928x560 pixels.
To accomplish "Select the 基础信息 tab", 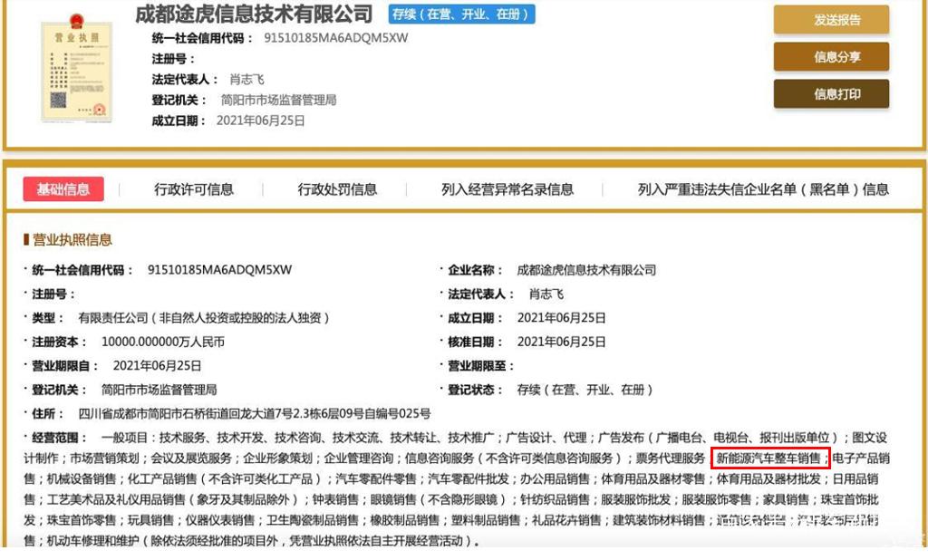I will point(63,189).
